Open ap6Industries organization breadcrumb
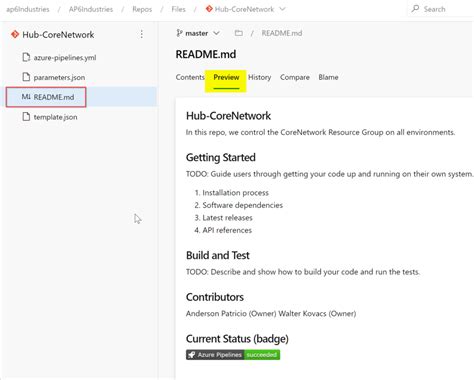Image resolution: width=474 pixels, height=380 pixels. (28, 9)
